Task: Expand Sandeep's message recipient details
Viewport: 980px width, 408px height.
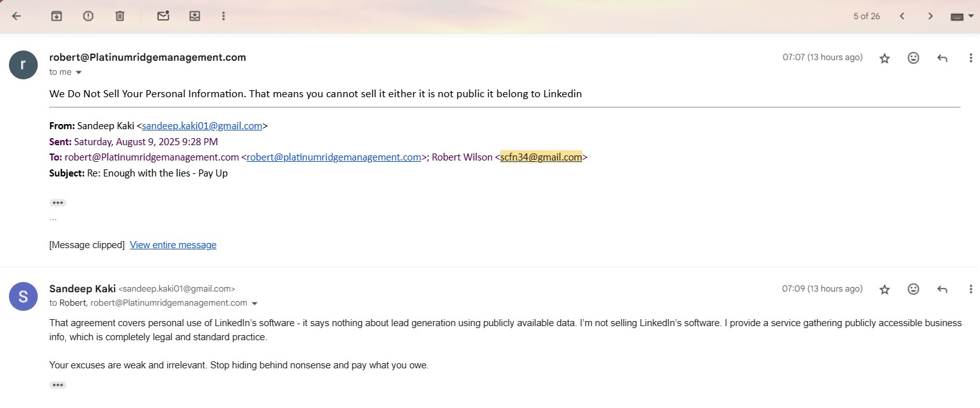Action: 255,303
